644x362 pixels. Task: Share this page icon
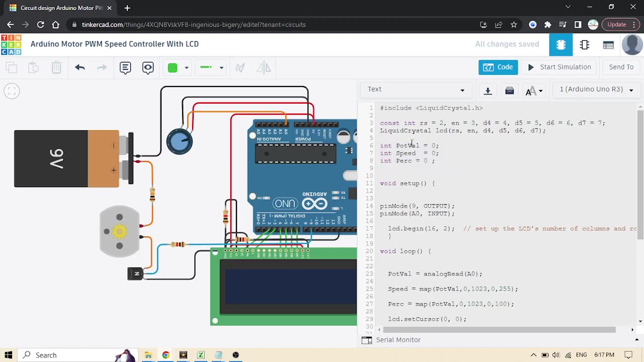coord(499,25)
